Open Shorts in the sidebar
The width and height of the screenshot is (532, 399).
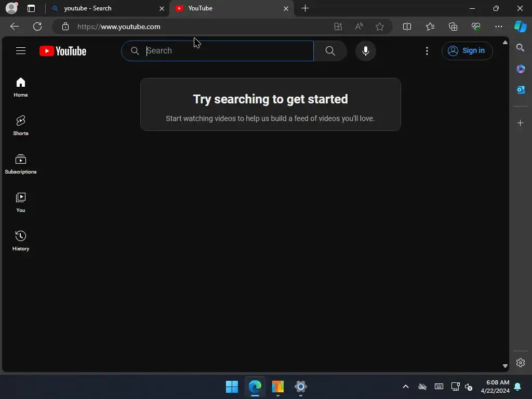point(21,126)
